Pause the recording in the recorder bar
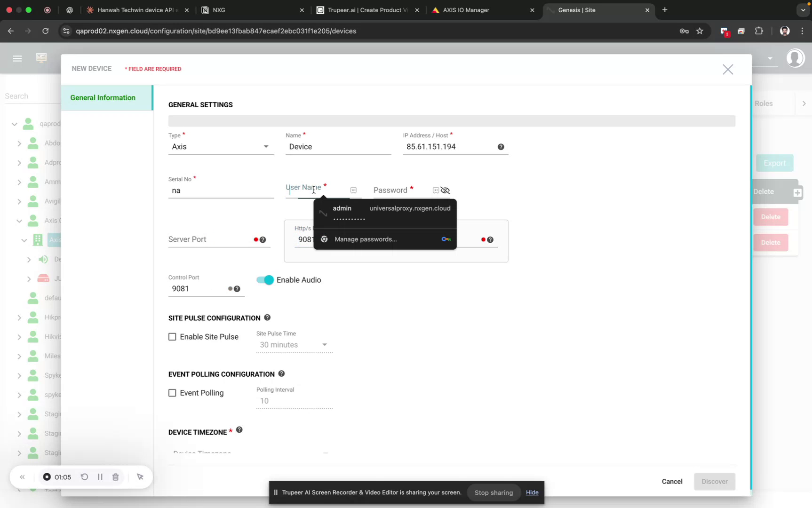This screenshot has height=508, width=812. tap(100, 476)
